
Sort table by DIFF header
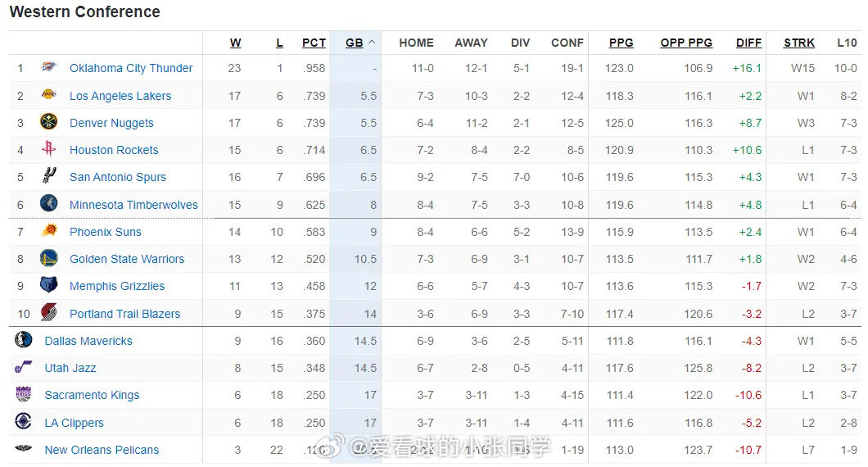tap(748, 43)
